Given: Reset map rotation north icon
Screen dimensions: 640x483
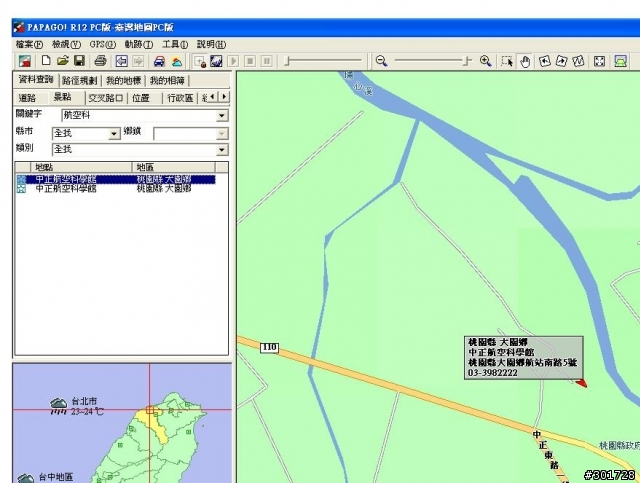Looking at the screenshot, I should [x=578, y=61].
